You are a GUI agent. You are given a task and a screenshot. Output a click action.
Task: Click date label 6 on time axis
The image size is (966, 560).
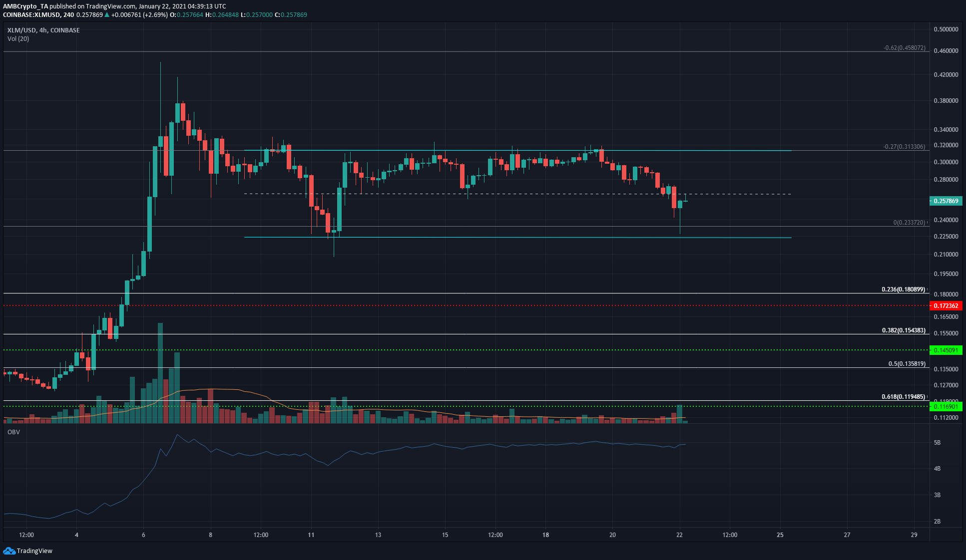pos(143,535)
